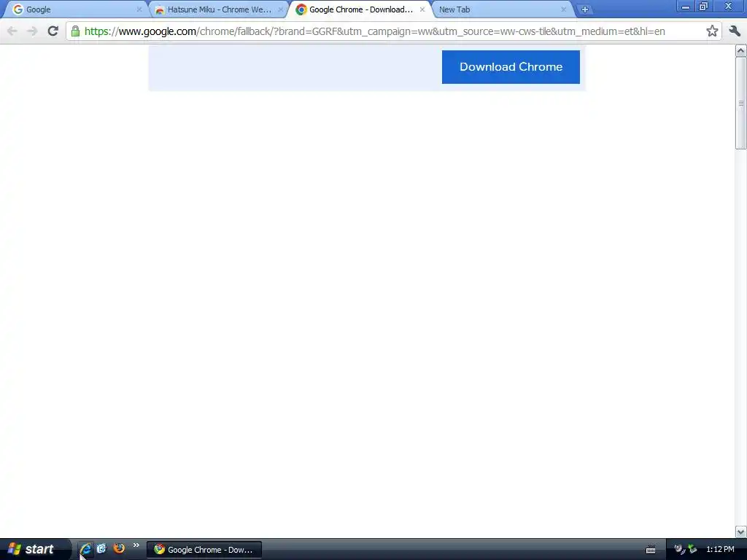Click the address bar URL

374,31
